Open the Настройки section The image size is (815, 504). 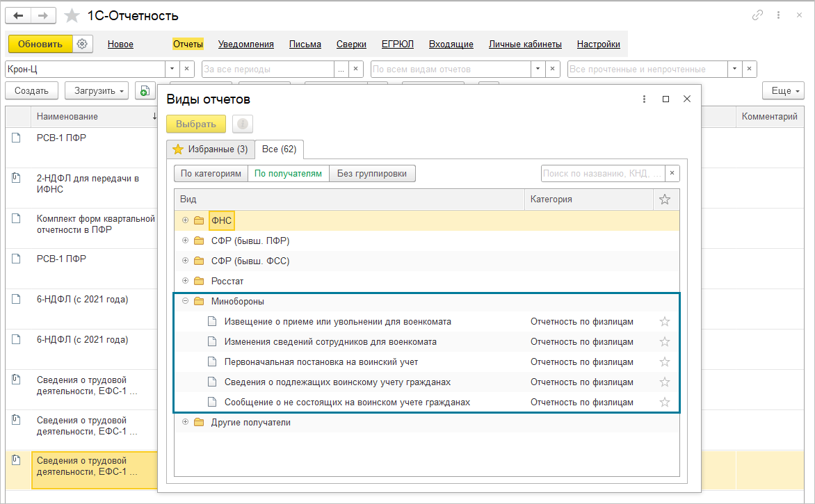[598, 44]
